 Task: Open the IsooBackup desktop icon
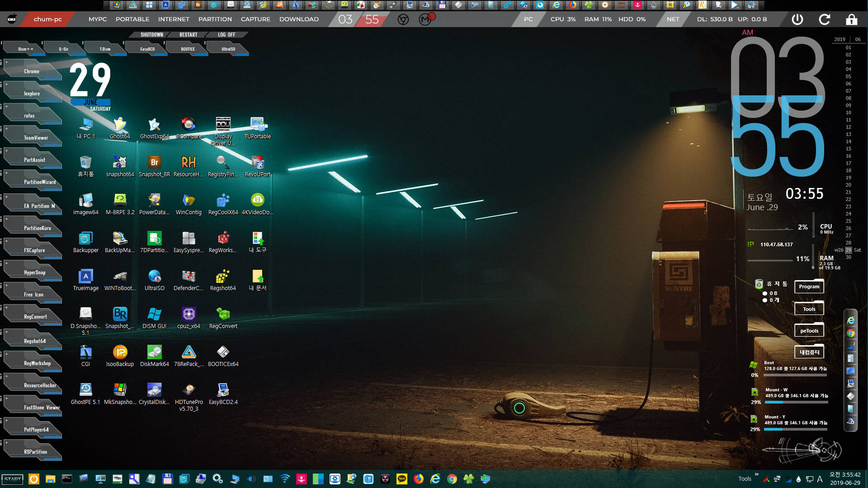pos(120,356)
